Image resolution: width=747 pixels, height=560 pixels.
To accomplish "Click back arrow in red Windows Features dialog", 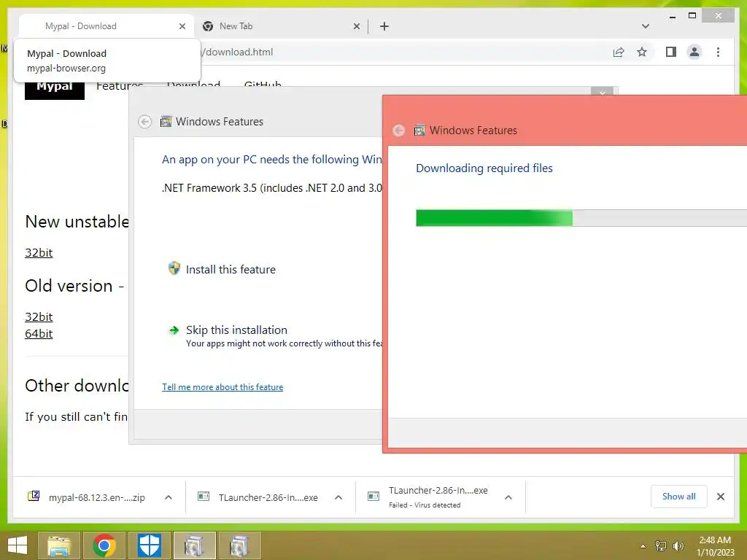I will [399, 131].
